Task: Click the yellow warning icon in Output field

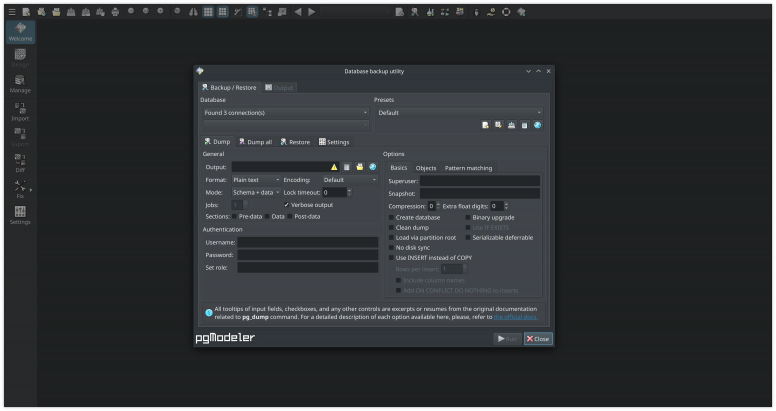Action: click(x=334, y=167)
